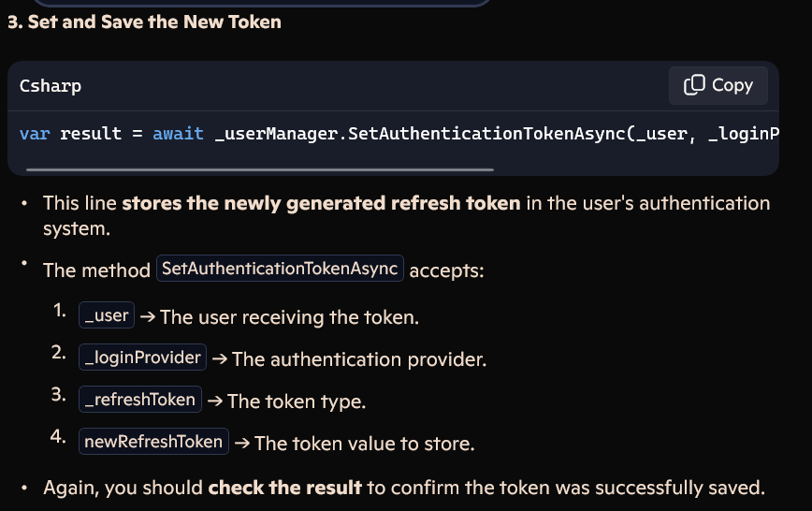Viewport: 812px width, 511px height.
Task: Click the horizontal scrollbar under the code
Action: click(260, 169)
